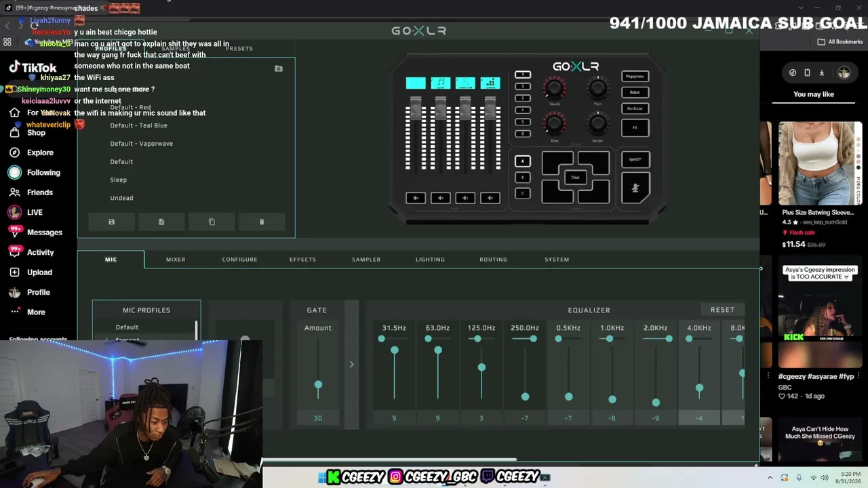Select effects preset 6 button
868x488 pixels.
click(x=522, y=134)
